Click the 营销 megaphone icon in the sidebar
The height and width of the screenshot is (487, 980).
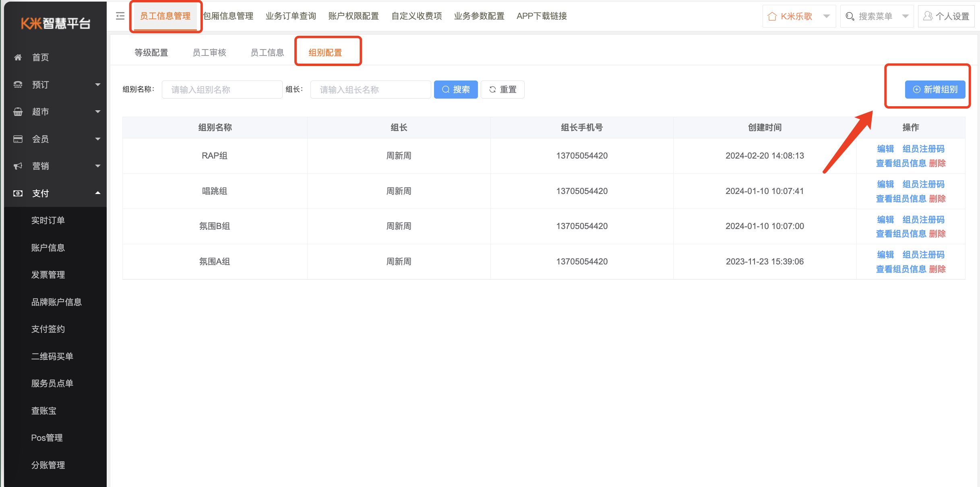(18, 166)
